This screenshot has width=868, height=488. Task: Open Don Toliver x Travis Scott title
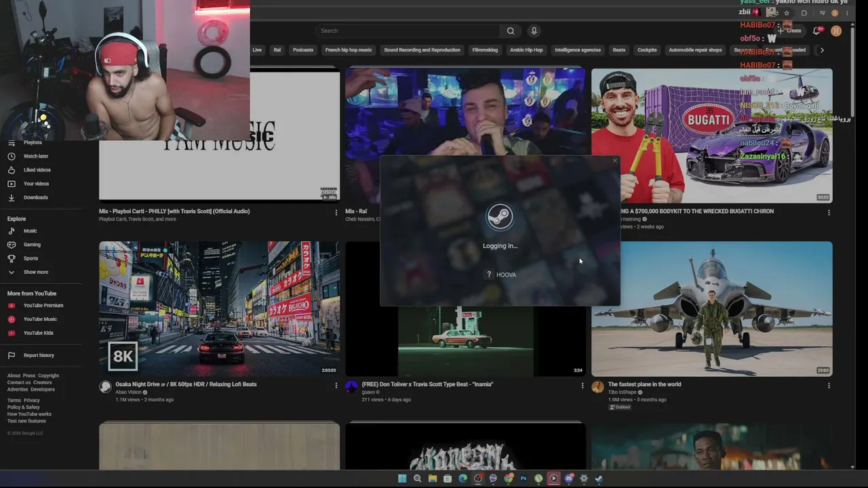pyautogui.click(x=427, y=384)
